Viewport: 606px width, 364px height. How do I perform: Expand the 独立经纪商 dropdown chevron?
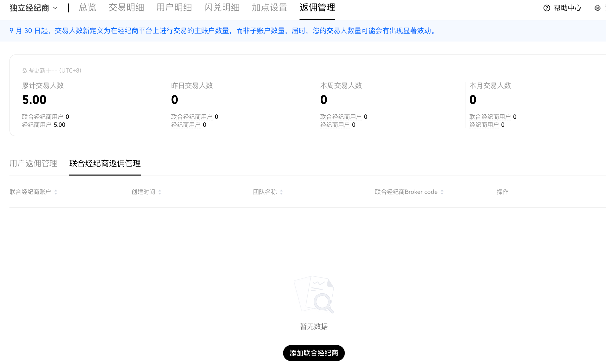tap(55, 8)
